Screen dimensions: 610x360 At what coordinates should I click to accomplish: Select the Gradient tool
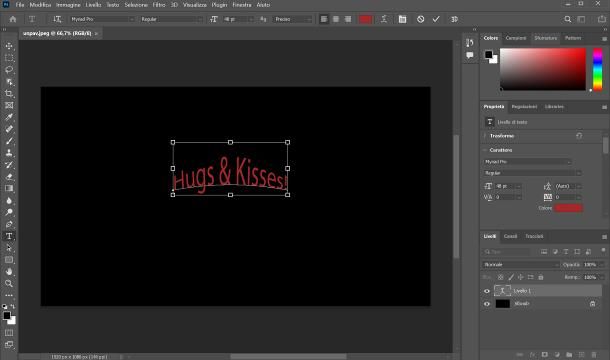pos(9,188)
